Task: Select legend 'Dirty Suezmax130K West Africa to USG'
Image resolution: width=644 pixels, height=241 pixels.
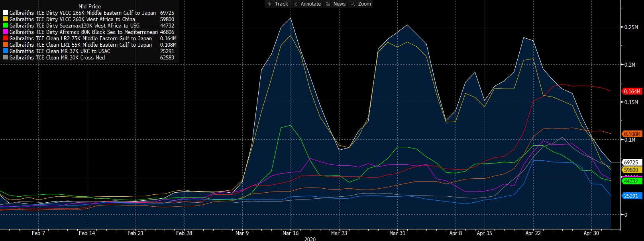Action: point(75,26)
